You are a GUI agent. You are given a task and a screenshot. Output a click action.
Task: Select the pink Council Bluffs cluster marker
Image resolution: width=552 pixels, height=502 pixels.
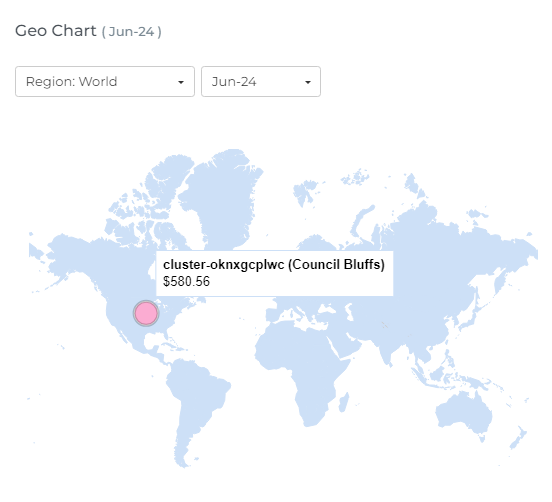146,313
